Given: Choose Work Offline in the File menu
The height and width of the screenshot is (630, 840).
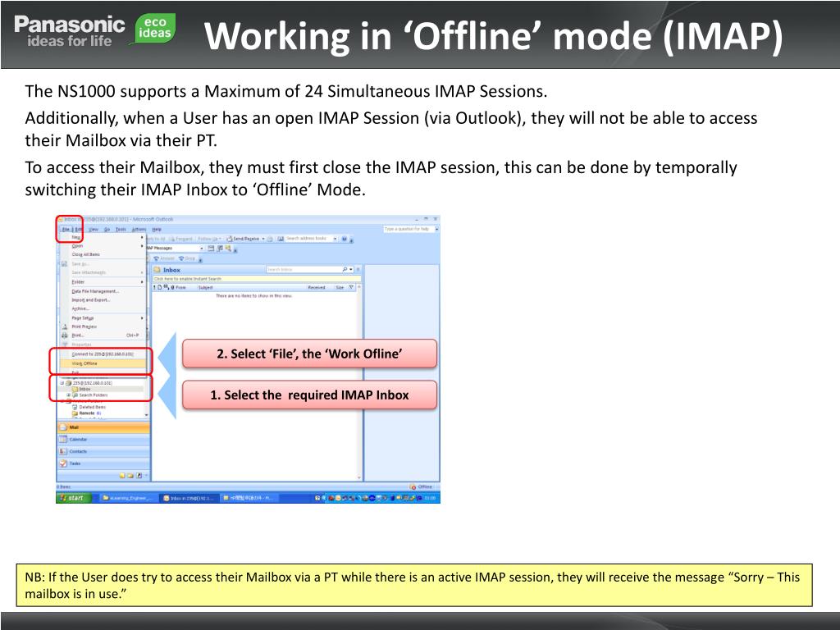Looking at the screenshot, I should (102, 363).
